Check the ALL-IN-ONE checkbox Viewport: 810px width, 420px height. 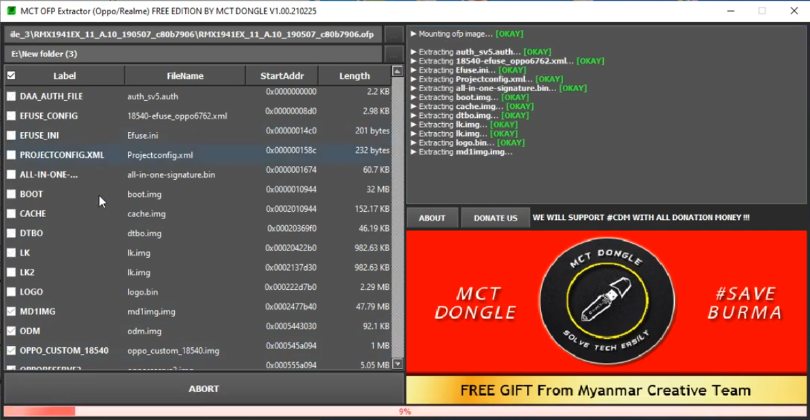[11, 175]
